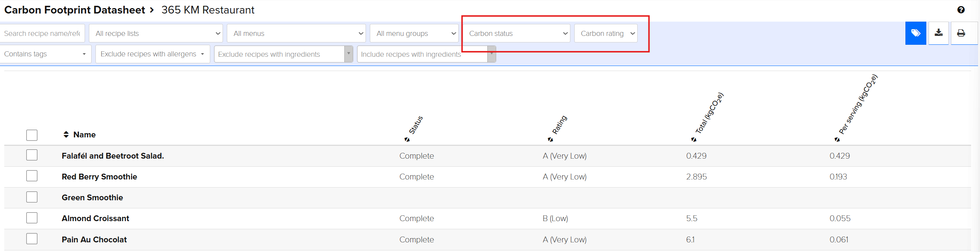Click the Rating column sort icon
The image size is (980, 252).
[x=550, y=140]
